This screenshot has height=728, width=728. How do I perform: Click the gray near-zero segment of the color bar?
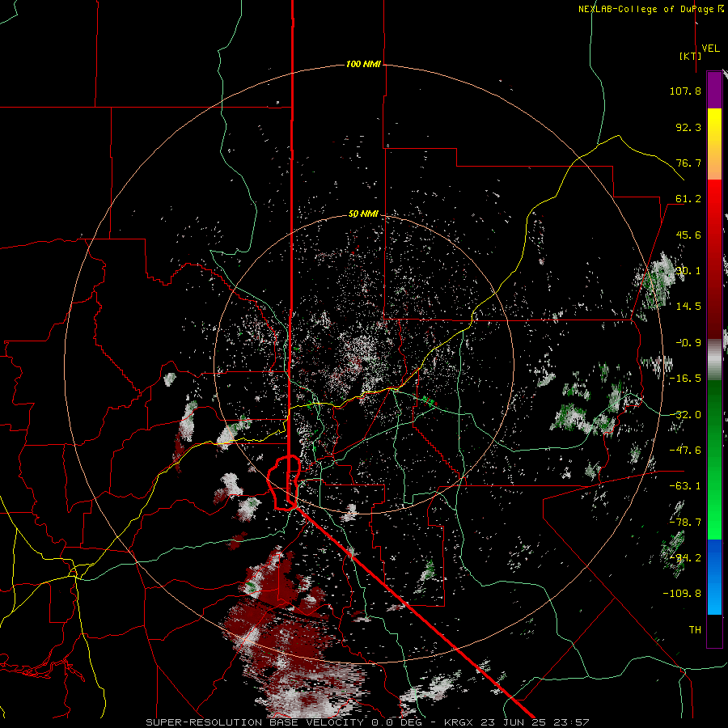(714, 360)
